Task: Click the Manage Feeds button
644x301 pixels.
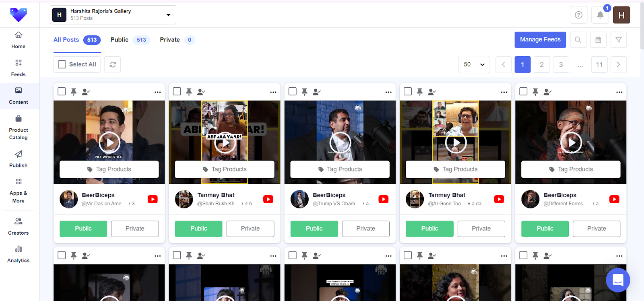Action: click(x=540, y=39)
